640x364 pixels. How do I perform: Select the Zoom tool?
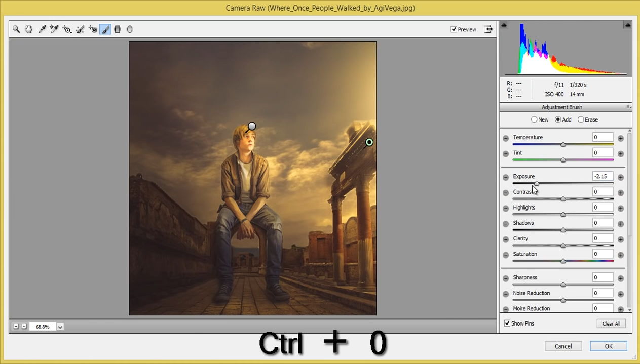tap(16, 29)
